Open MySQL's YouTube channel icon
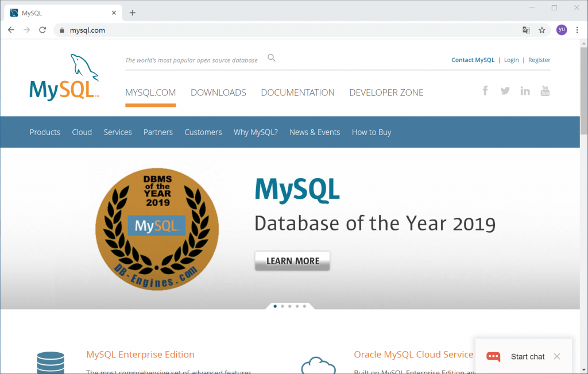The width and height of the screenshot is (588, 374). click(x=545, y=91)
